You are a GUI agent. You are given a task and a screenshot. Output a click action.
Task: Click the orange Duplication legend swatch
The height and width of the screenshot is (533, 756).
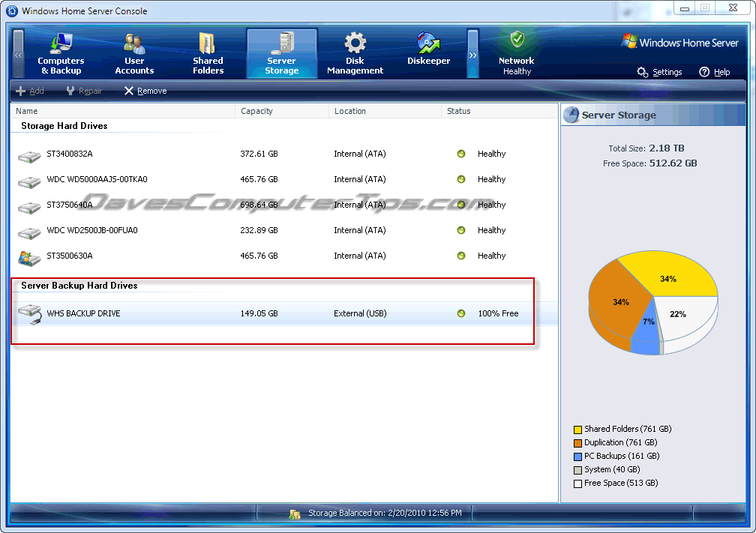pyautogui.click(x=577, y=443)
